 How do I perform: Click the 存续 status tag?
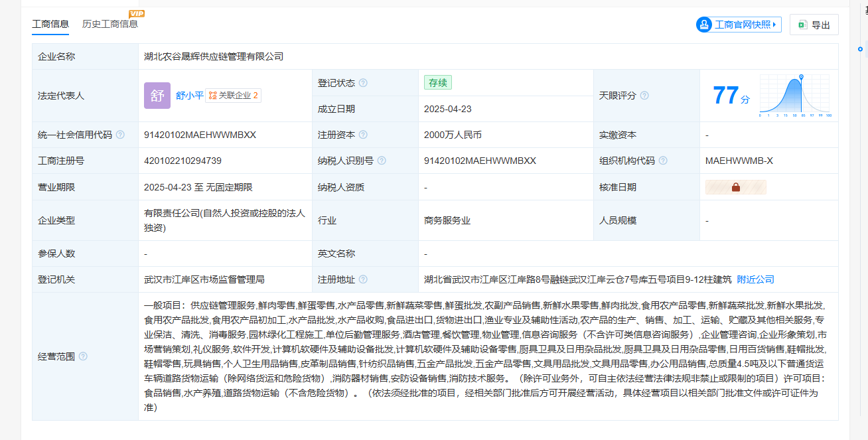(x=438, y=83)
